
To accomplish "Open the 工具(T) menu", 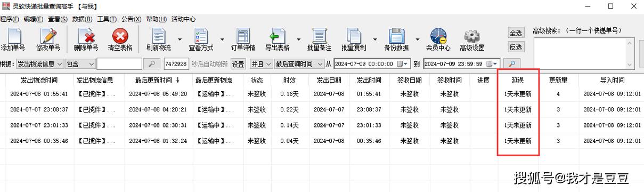I will click(x=107, y=19).
